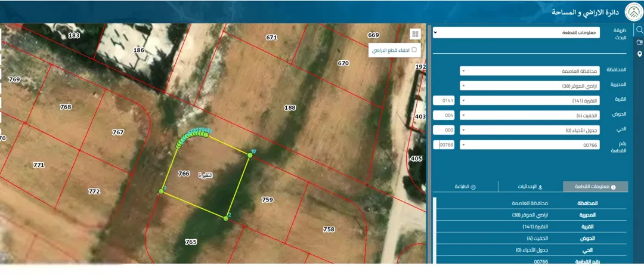Click the 0141 village code input field
This screenshot has width=644, height=275.
pos(444,101)
